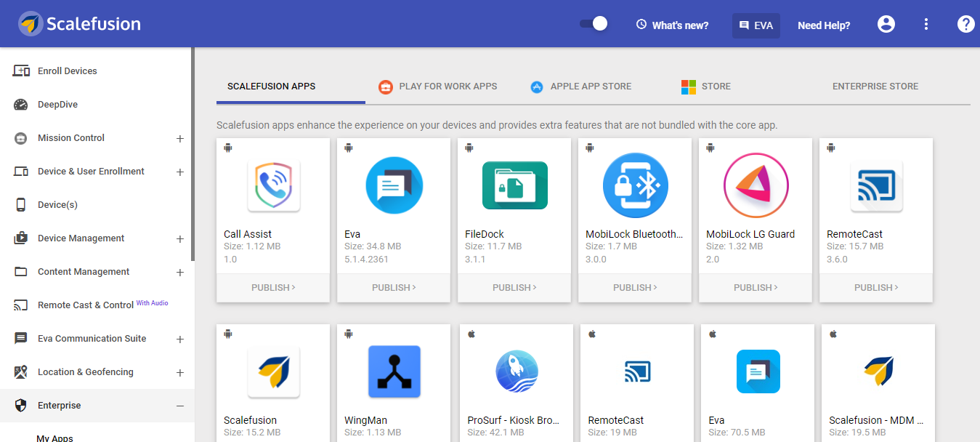Click the Remote Cast sidebar icon
The height and width of the screenshot is (442, 980).
pos(21,305)
